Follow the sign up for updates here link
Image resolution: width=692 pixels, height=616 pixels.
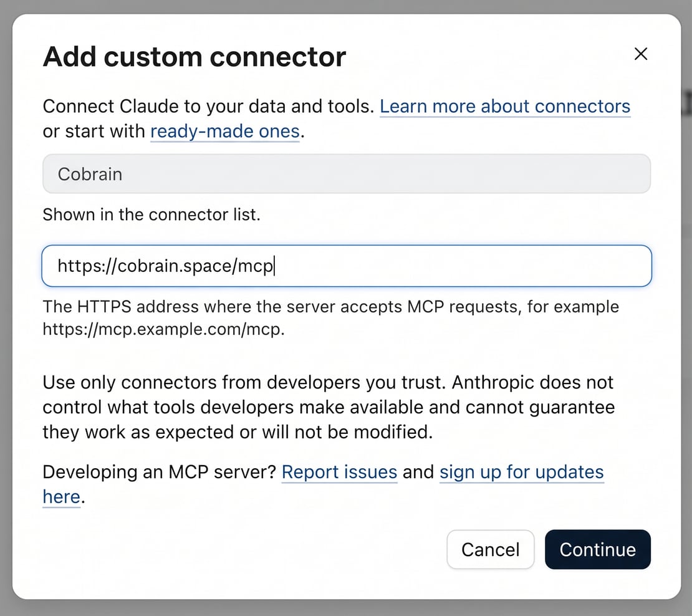[521, 472]
